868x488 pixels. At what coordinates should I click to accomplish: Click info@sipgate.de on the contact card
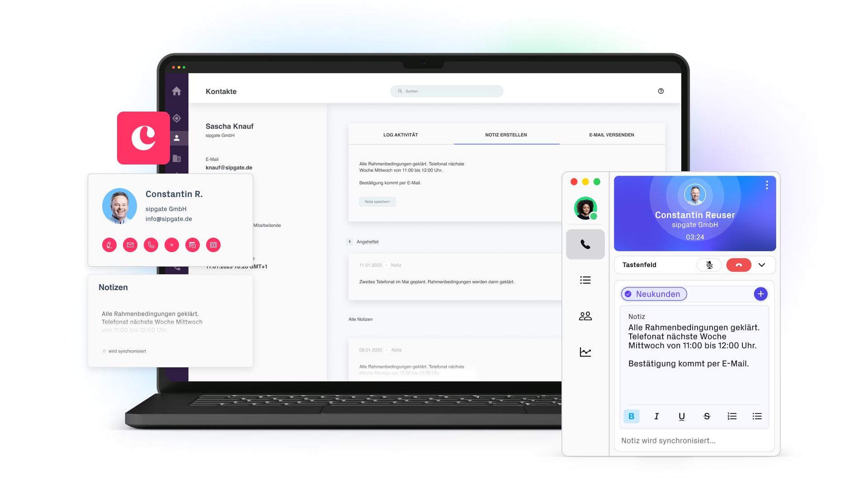[169, 219]
